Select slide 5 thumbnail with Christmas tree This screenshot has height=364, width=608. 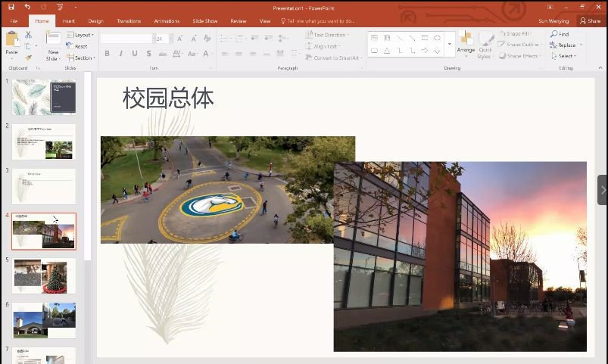(x=44, y=276)
